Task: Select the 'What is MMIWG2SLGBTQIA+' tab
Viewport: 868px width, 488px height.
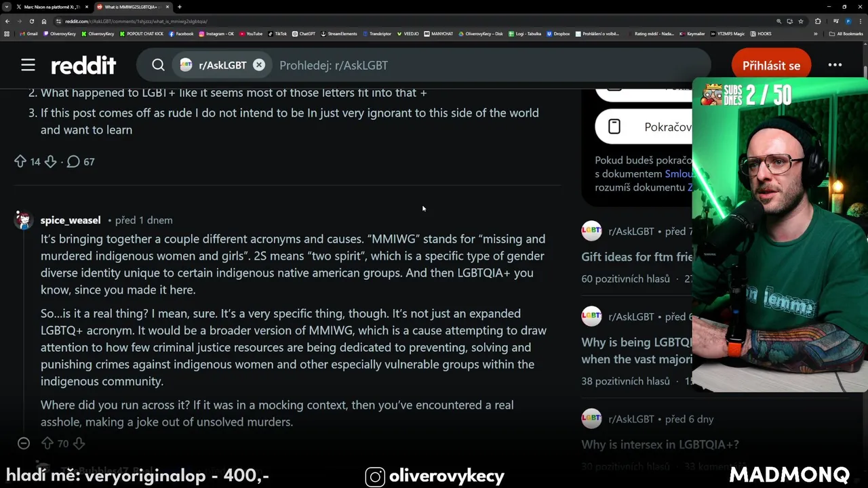Action: click(x=132, y=7)
